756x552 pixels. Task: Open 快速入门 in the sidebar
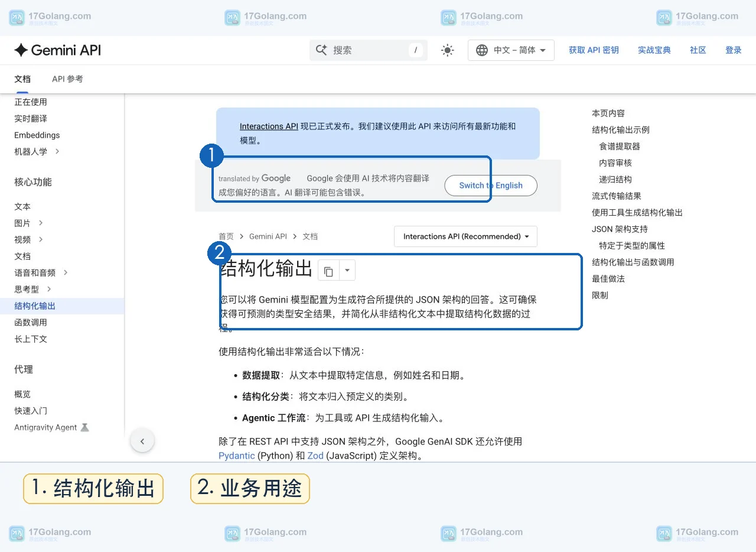[31, 411]
